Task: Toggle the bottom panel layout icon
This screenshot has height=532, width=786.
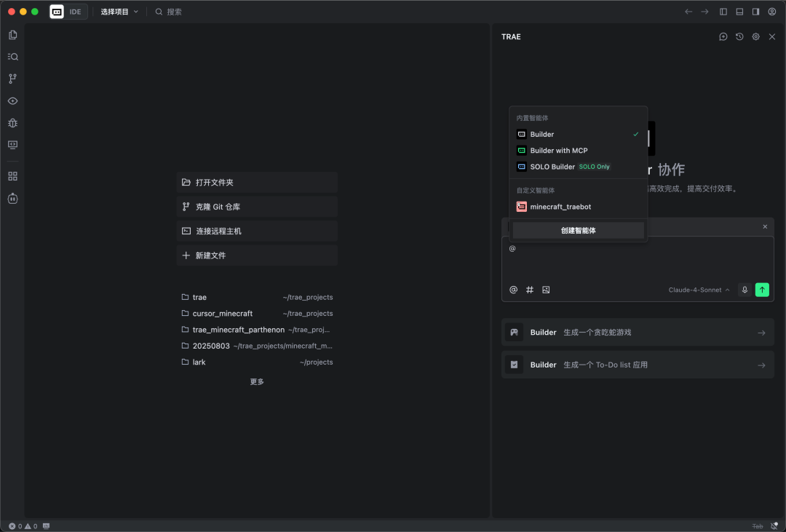Action: click(x=739, y=12)
